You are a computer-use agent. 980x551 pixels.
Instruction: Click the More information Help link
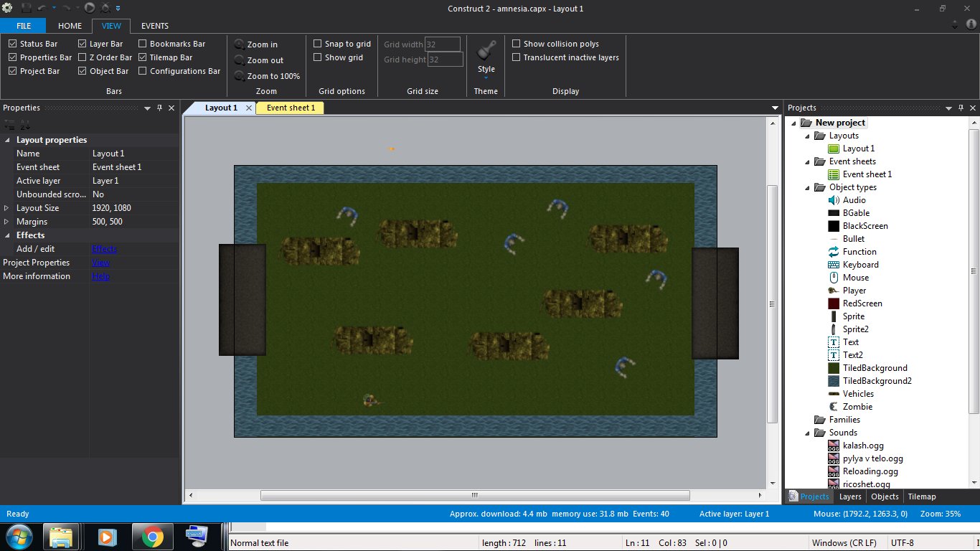coord(100,276)
